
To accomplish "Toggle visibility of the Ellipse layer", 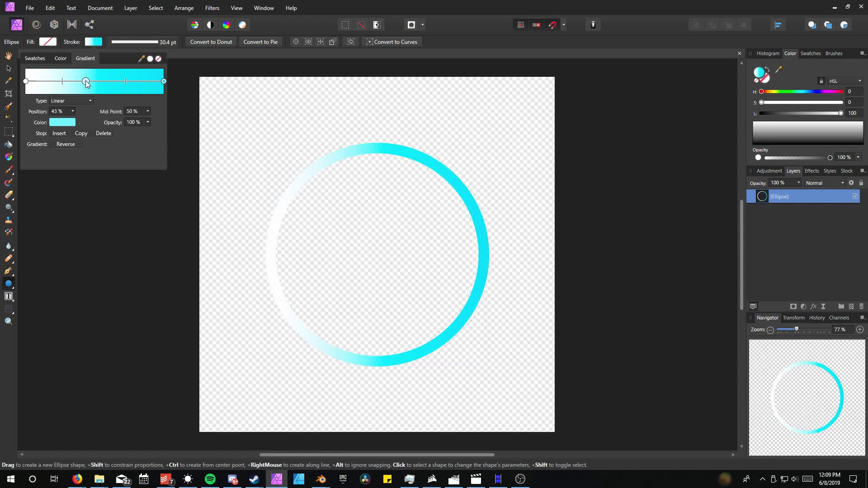I will pos(855,196).
